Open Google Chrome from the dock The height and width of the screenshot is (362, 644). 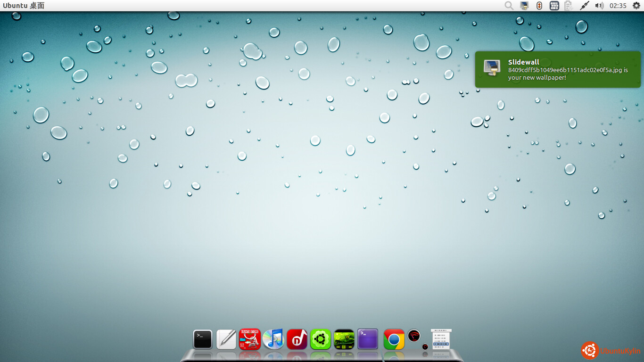[394, 339]
